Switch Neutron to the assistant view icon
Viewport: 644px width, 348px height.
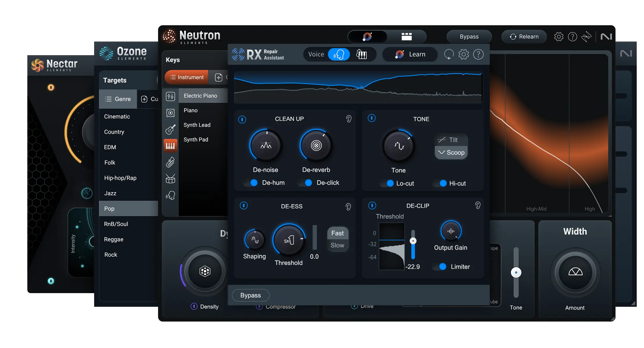[x=367, y=37]
